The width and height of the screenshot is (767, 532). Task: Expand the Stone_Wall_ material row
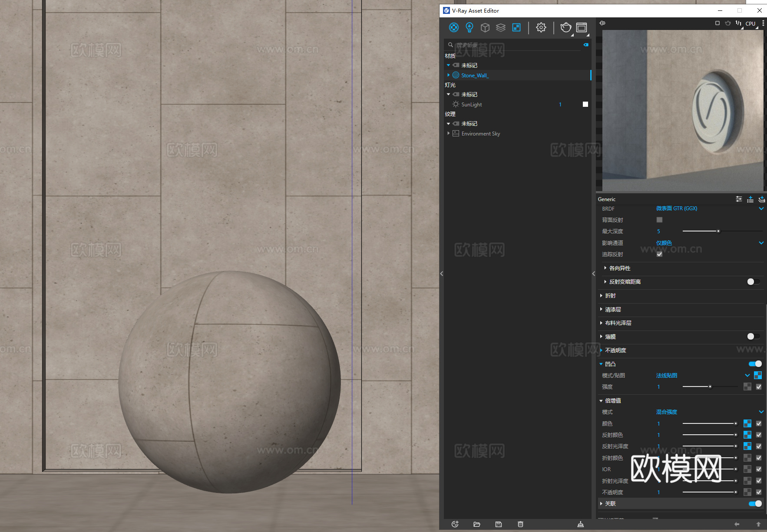449,75
